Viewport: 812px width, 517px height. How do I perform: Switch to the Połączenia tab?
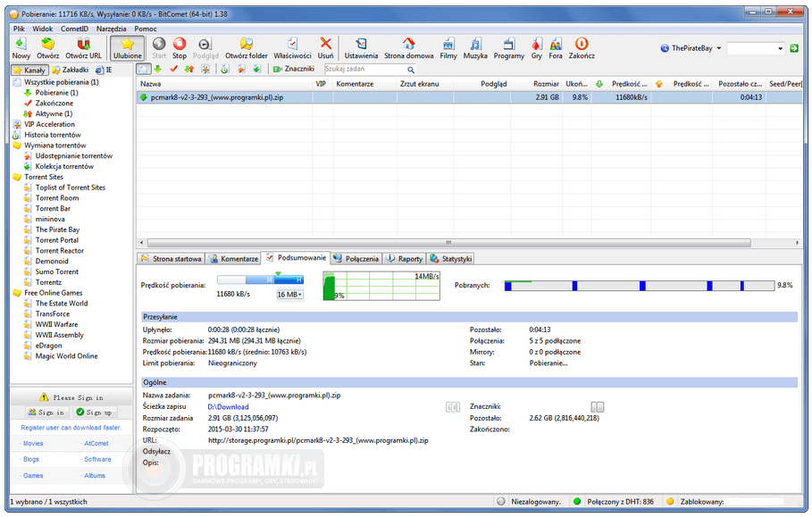[356, 259]
